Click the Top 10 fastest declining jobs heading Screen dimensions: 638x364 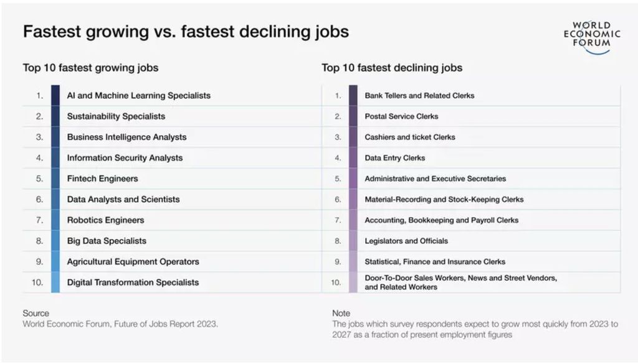[x=392, y=68]
